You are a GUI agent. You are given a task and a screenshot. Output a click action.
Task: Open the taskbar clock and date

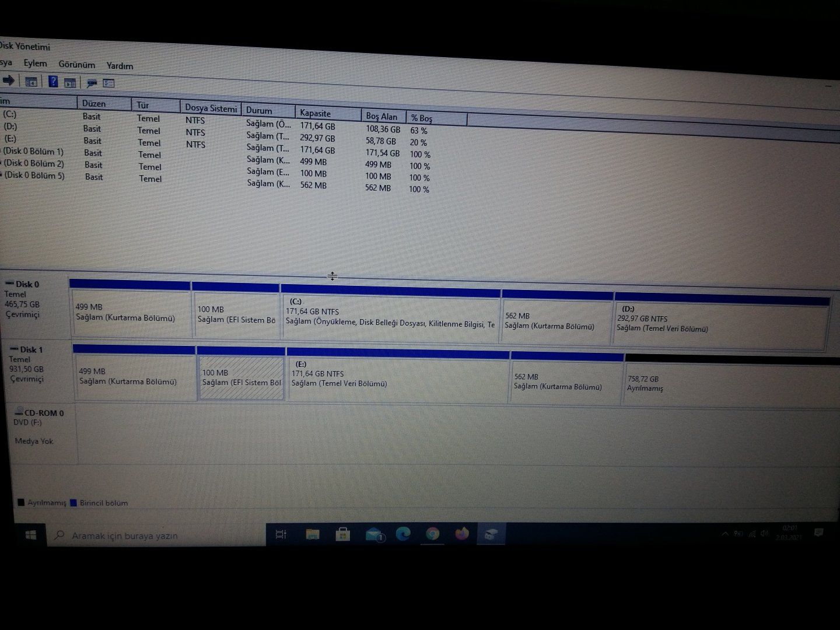[789, 532]
